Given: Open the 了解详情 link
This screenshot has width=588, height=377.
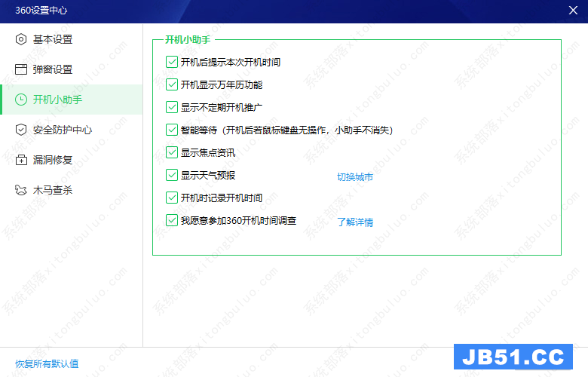Looking at the screenshot, I should 355,222.
